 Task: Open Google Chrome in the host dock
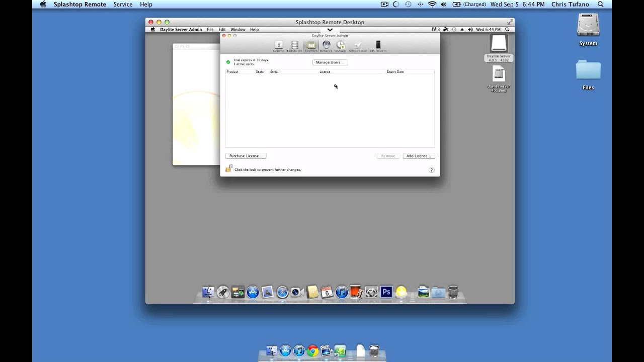pos(313,351)
